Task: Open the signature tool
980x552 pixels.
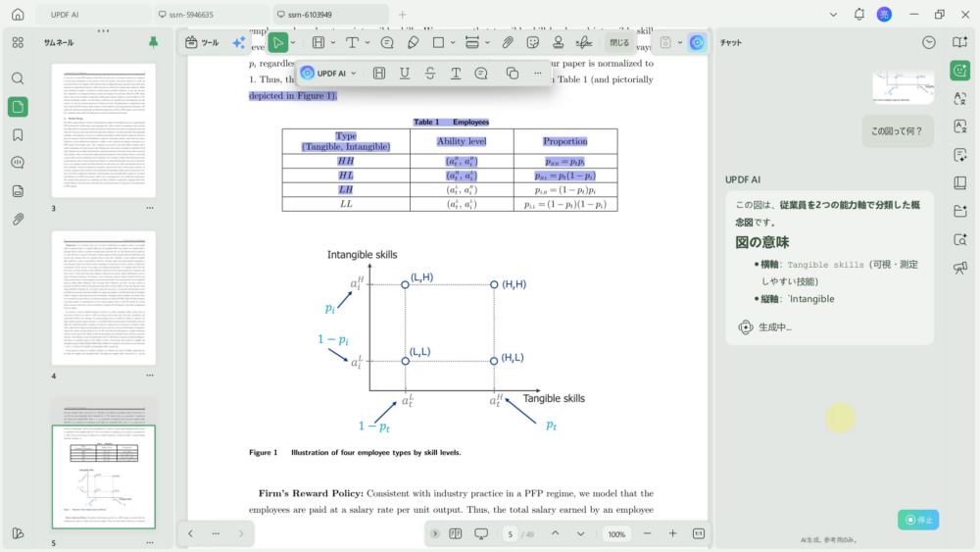Action: (584, 42)
